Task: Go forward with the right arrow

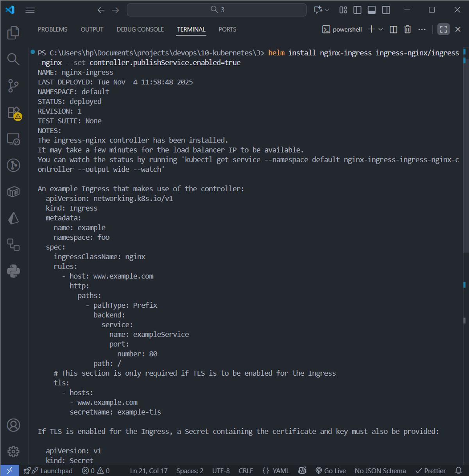Action: point(115,10)
